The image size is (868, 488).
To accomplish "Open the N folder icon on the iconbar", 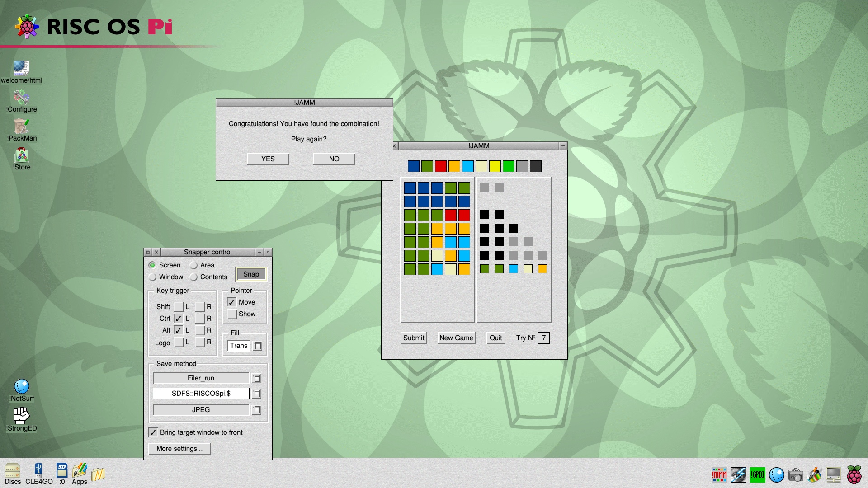I will [x=98, y=474].
